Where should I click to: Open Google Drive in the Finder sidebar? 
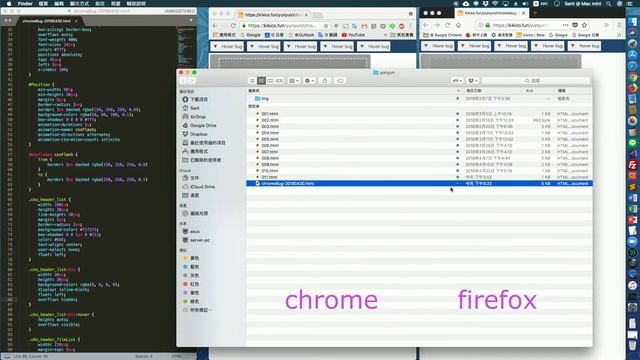coord(199,126)
